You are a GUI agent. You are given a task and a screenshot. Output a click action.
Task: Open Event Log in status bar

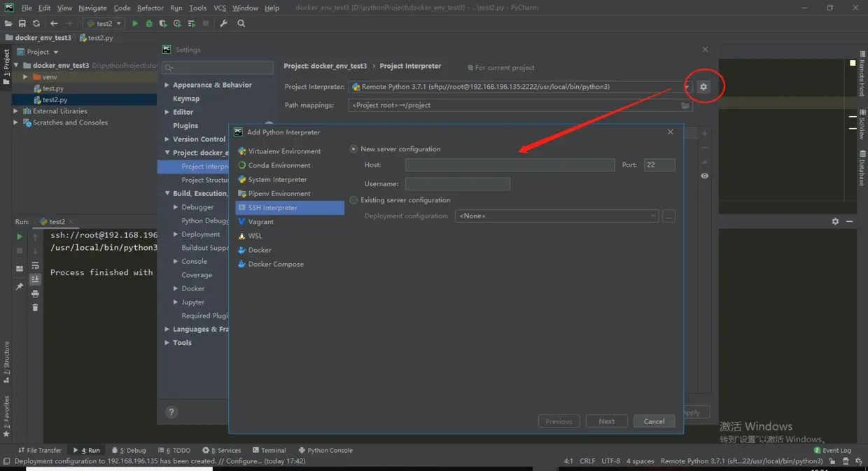832,451
